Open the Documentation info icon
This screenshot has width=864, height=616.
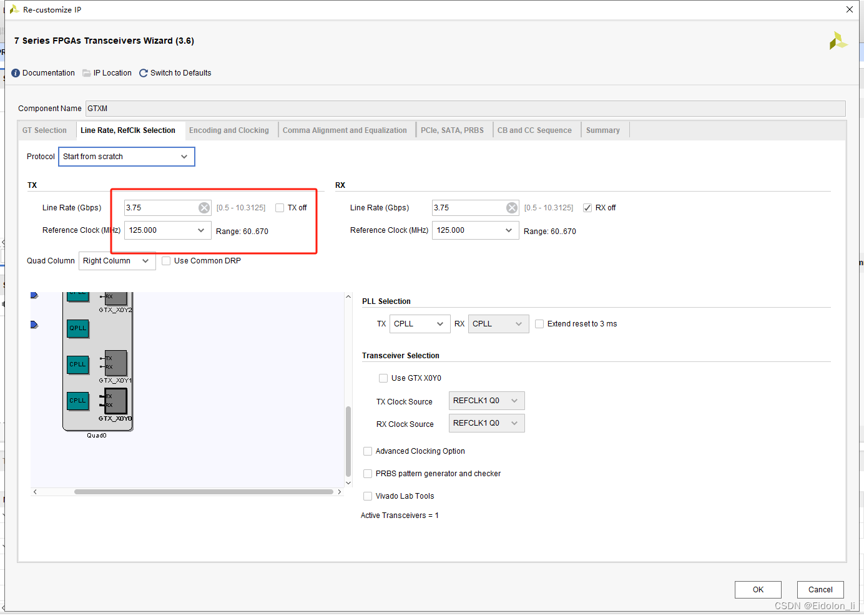point(16,73)
